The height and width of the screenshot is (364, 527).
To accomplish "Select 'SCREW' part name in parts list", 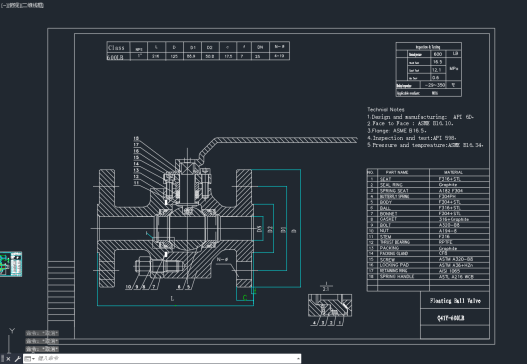I will click(387, 259).
